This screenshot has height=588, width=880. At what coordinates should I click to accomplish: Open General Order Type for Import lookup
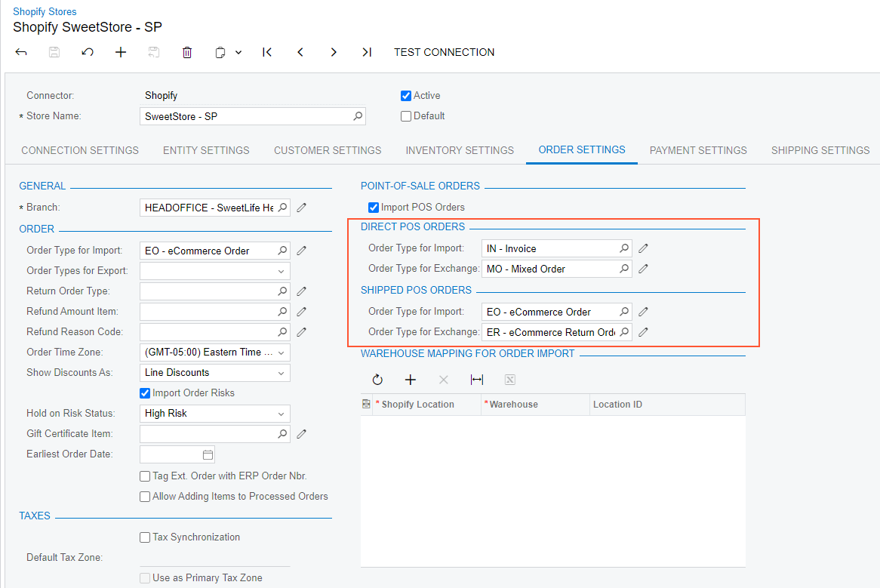282,251
